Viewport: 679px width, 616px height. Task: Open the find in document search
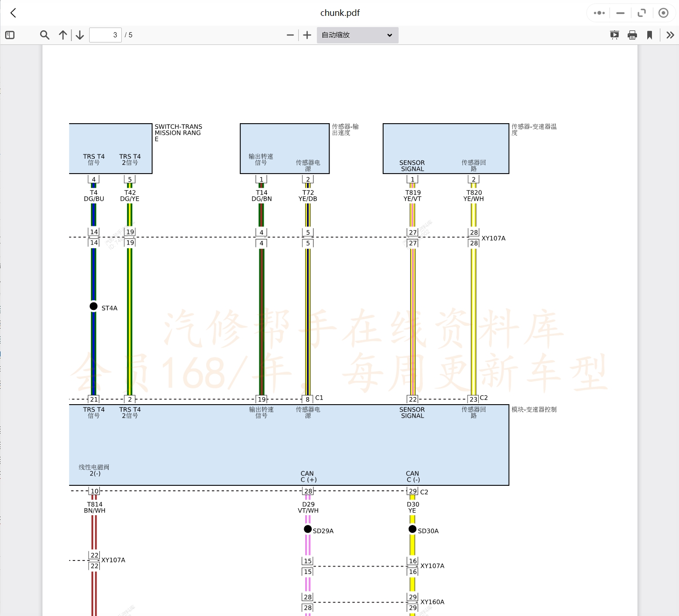point(45,35)
